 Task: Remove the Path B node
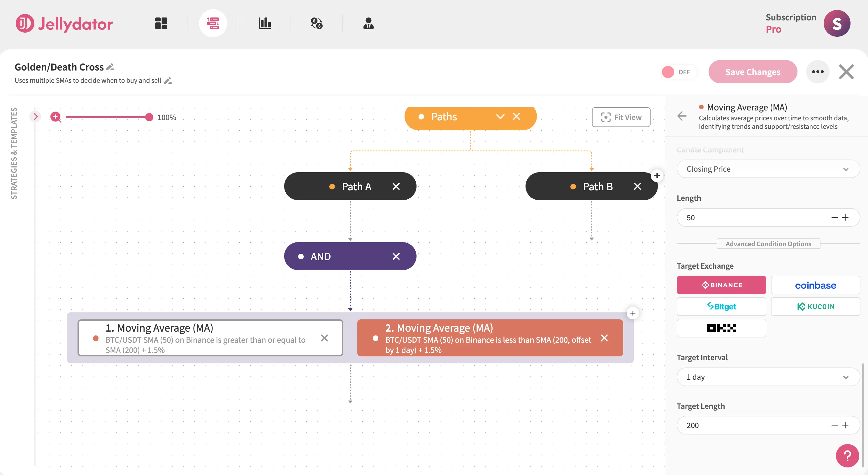pyautogui.click(x=637, y=186)
